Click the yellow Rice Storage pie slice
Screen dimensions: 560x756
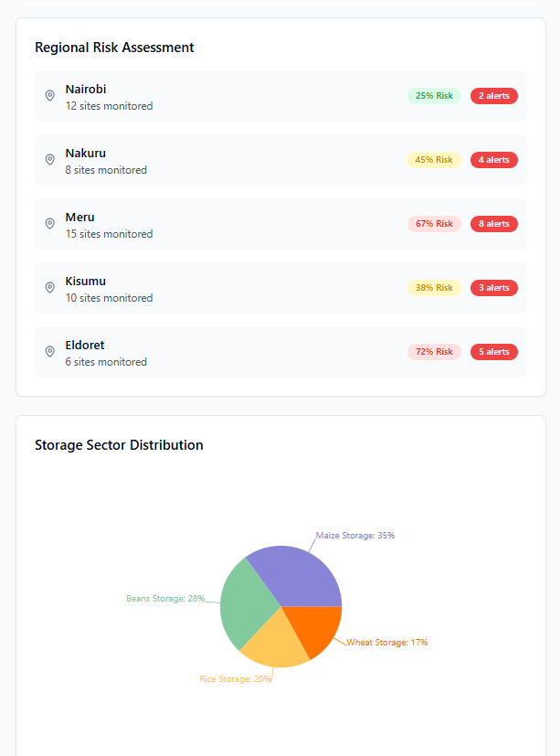pyautogui.click(x=271, y=644)
